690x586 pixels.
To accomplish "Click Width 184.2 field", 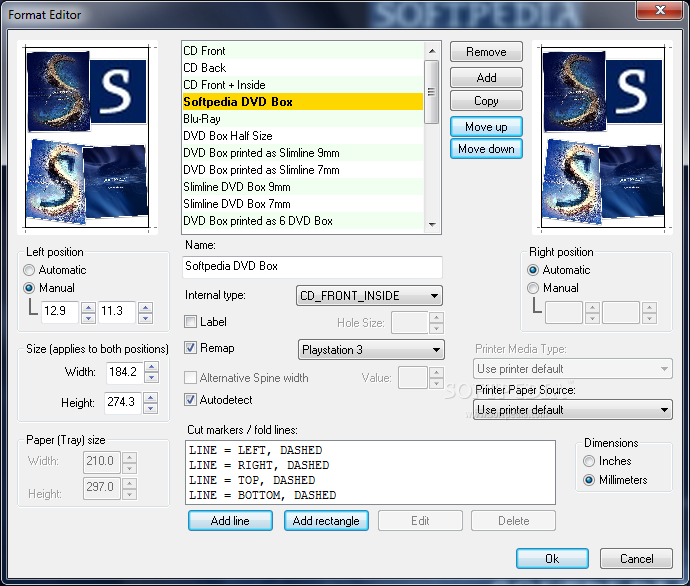I will (x=125, y=372).
